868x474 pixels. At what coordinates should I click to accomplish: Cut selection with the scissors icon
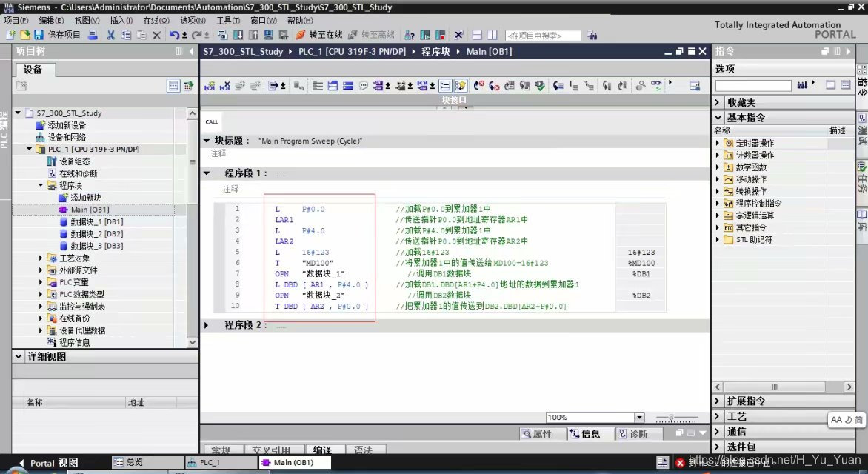pyautogui.click(x=110, y=35)
